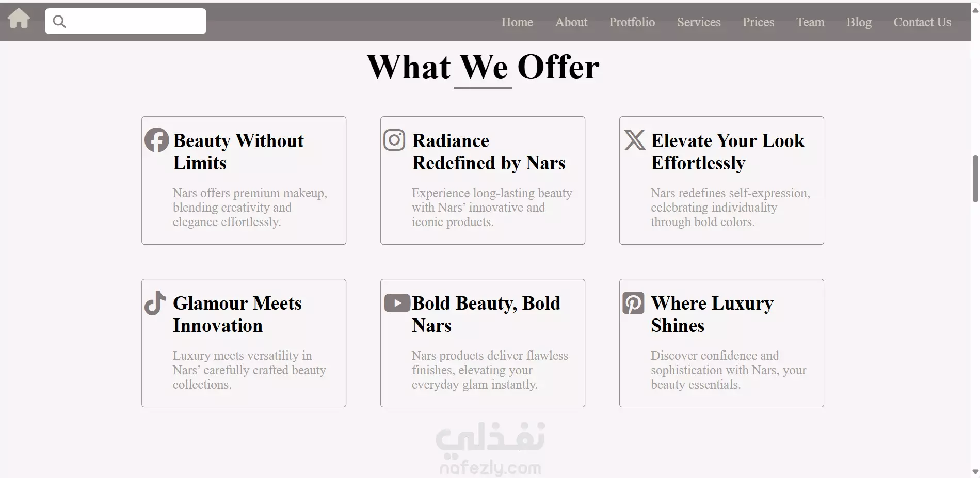Click the YouTube icon on the Bold Beauty card

(397, 303)
